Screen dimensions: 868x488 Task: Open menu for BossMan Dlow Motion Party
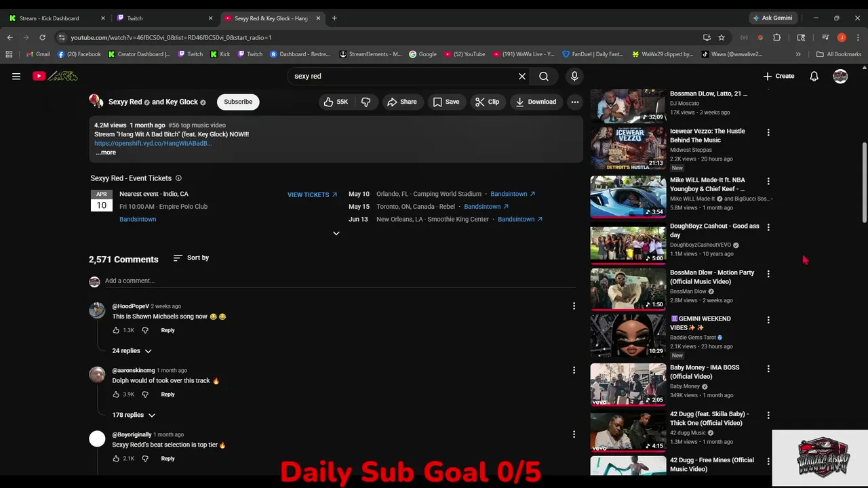tap(768, 274)
